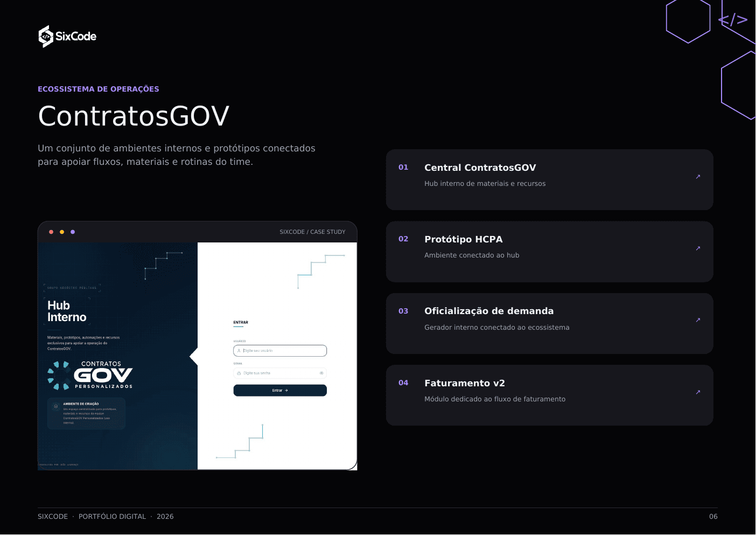Click the footer year 2026
This screenshot has height=535, width=756.
click(165, 516)
